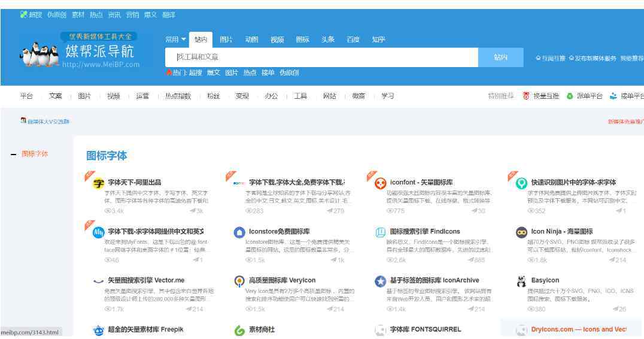Open the 超全的矢量素材库 Freepik title
The height and width of the screenshot is (339, 644).
(145, 329)
